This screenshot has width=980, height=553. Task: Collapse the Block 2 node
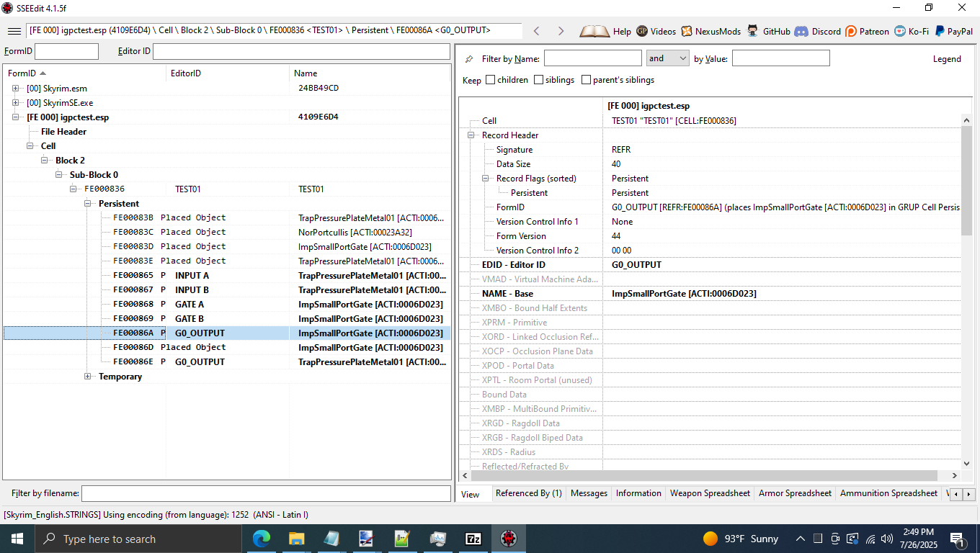(45, 161)
